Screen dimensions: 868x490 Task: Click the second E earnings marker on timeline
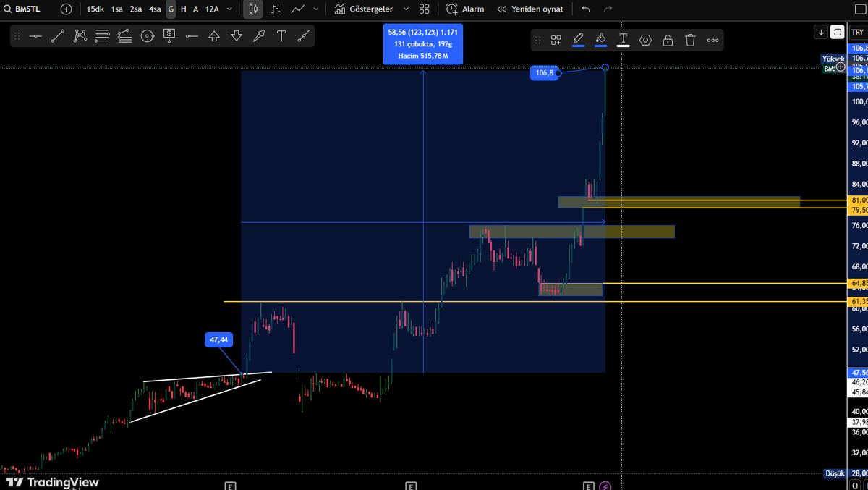tap(411, 486)
